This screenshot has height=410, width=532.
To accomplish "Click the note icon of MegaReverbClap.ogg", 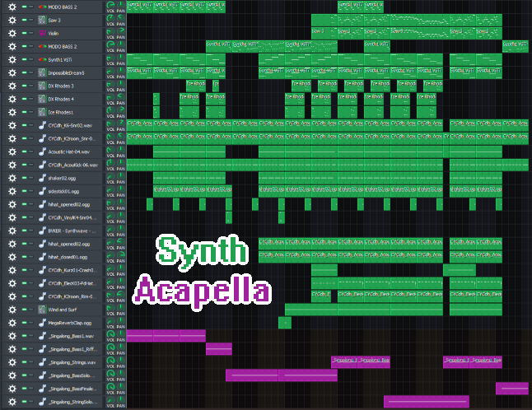I will tap(42, 323).
